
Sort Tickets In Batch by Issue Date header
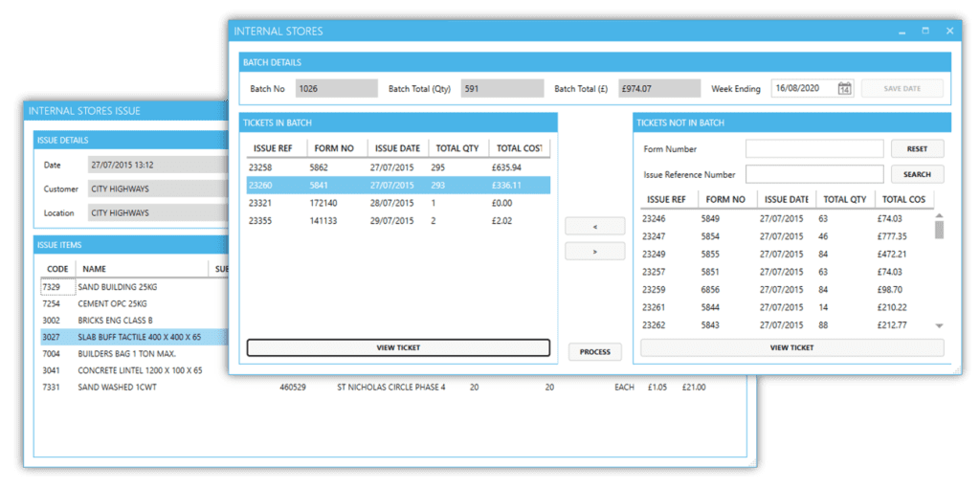click(397, 148)
